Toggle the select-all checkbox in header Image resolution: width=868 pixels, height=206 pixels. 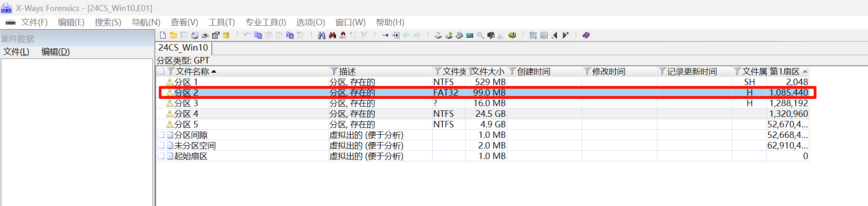click(161, 71)
